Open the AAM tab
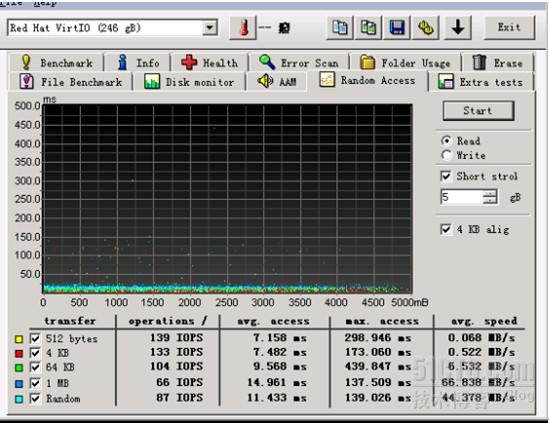 click(x=277, y=82)
